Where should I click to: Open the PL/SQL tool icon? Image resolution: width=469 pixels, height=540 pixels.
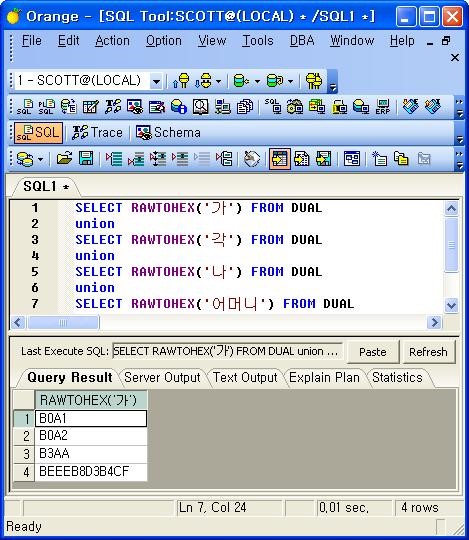[46, 107]
